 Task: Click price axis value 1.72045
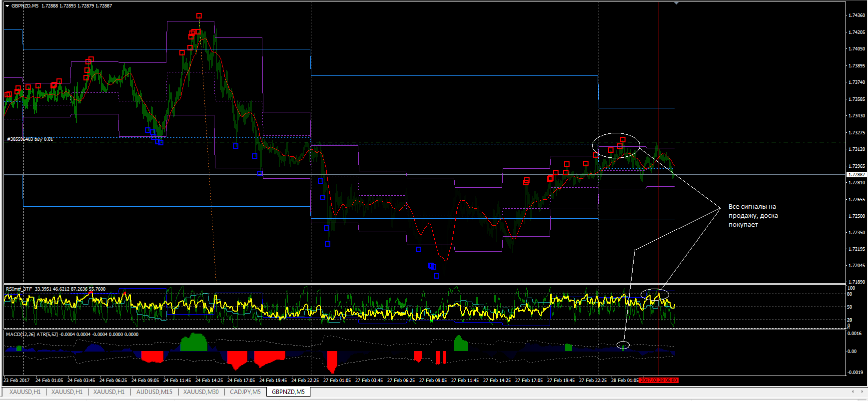tap(857, 266)
